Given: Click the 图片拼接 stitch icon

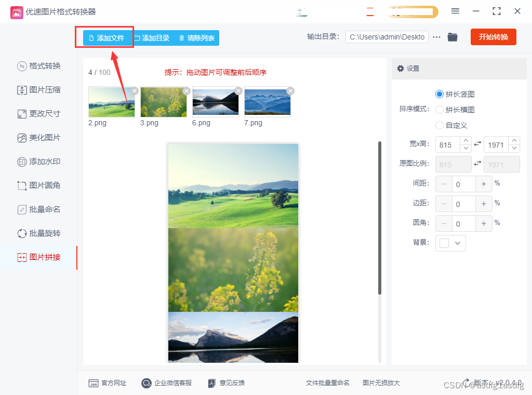Looking at the screenshot, I should (x=22, y=257).
